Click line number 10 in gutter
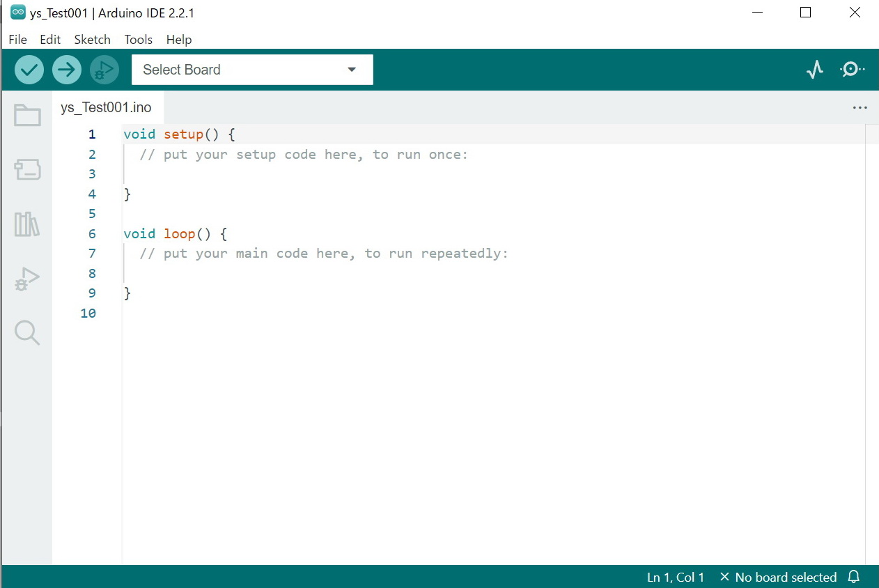879x588 pixels. (88, 313)
